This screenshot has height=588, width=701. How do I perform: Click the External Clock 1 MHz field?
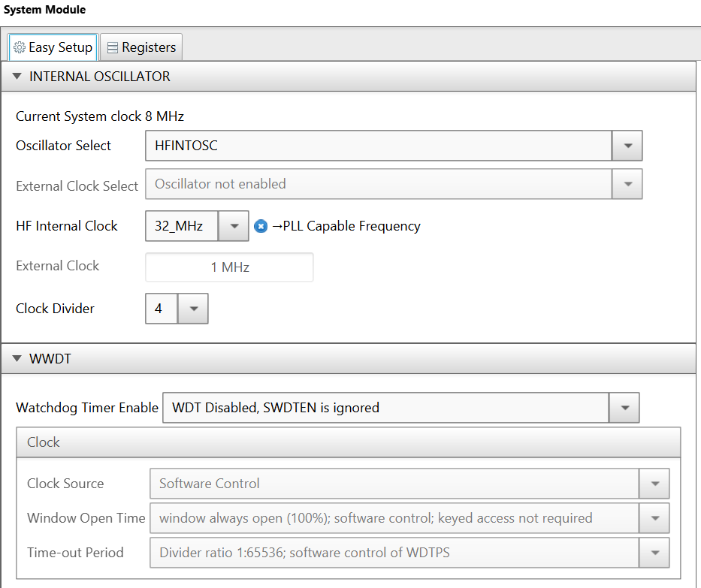[x=229, y=267]
